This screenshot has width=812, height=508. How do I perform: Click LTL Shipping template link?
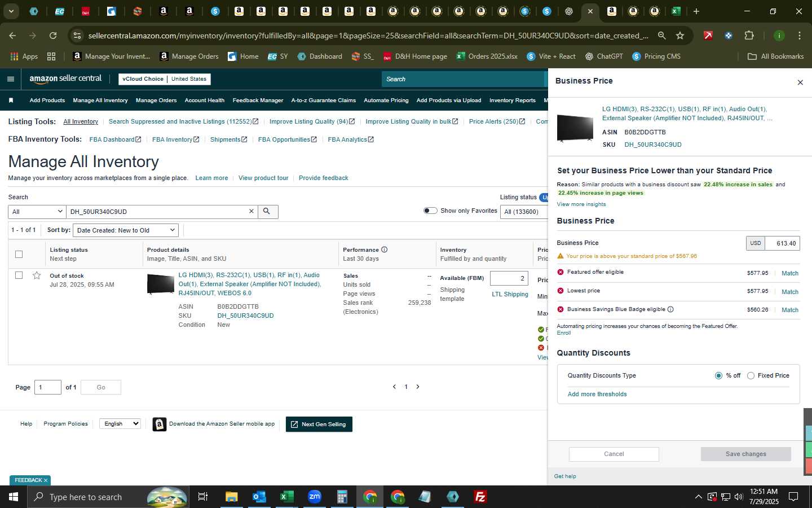(510, 294)
